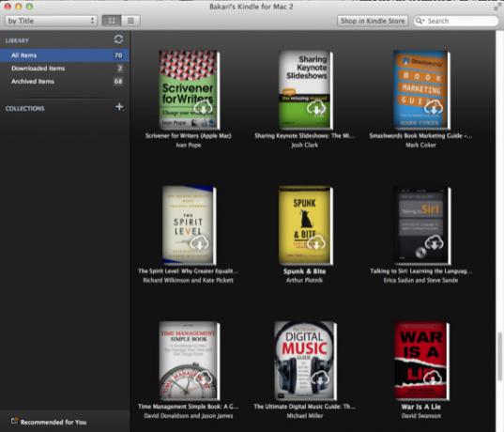Screen dimensions: 504x432
Task: Click author name 'Arthur Plotnik'
Action: click(304, 280)
